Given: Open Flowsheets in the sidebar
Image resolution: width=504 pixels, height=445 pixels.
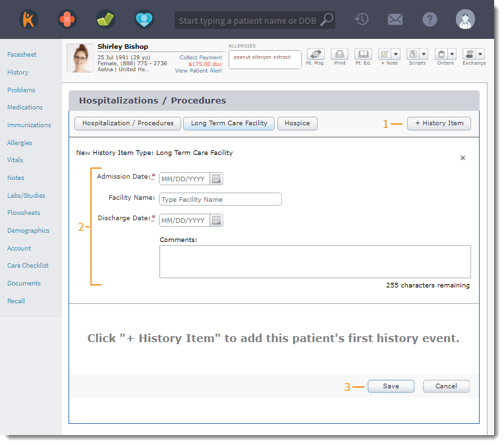Looking at the screenshot, I should (x=24, y=212).
